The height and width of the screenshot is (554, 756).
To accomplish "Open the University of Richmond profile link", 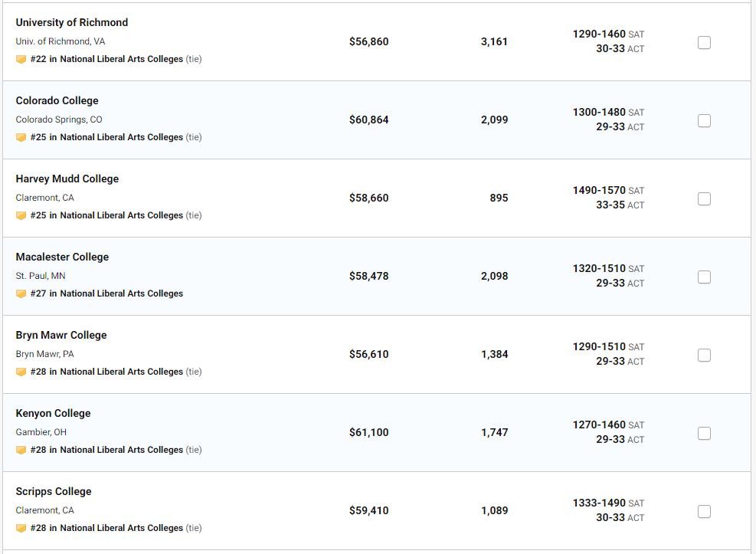I will pos(72,23).
